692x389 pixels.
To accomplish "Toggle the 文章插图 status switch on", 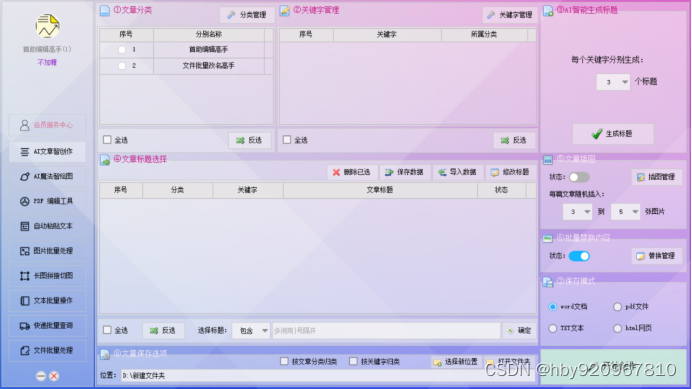I will pyautogui.click(x=579, y=178).
